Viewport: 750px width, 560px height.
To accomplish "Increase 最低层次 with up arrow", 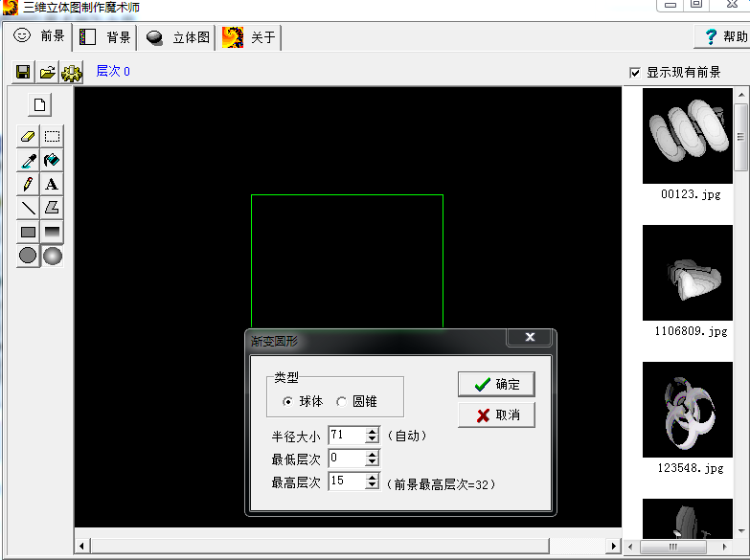I will point(372,455).
